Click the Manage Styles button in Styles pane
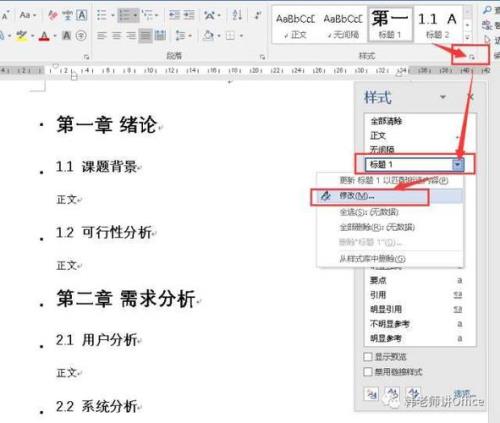The image size is (500, 423). tap(414, 394)
